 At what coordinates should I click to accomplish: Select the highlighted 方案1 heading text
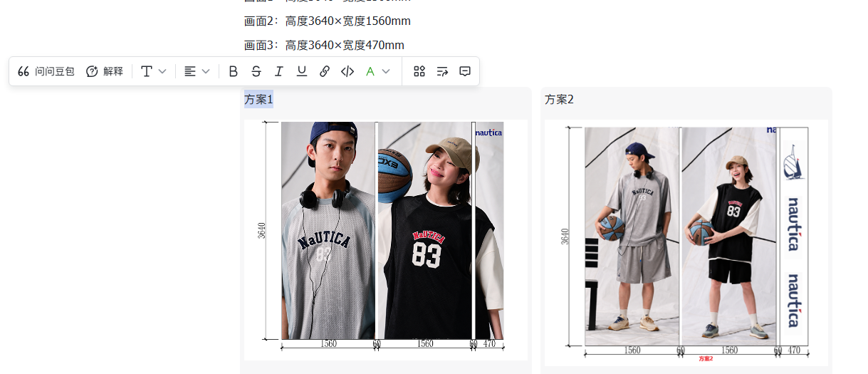pyautogui.click(x=258, y=99)
